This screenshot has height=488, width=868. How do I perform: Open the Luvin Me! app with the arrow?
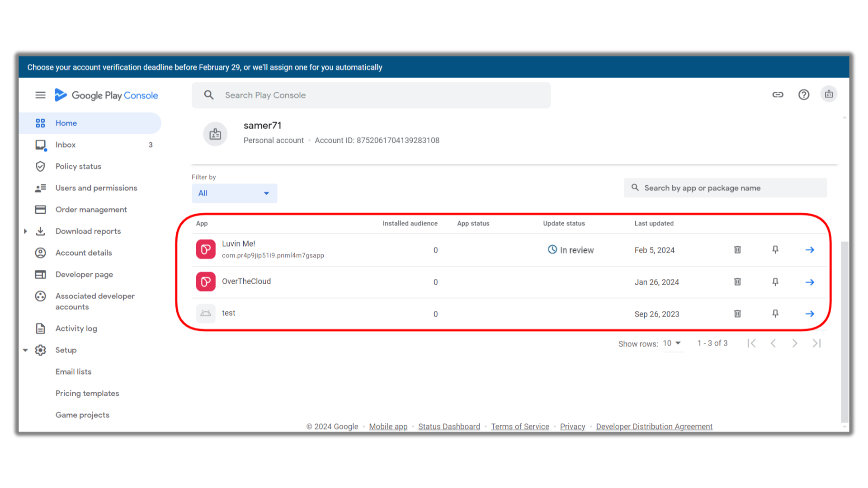point(810,249)
